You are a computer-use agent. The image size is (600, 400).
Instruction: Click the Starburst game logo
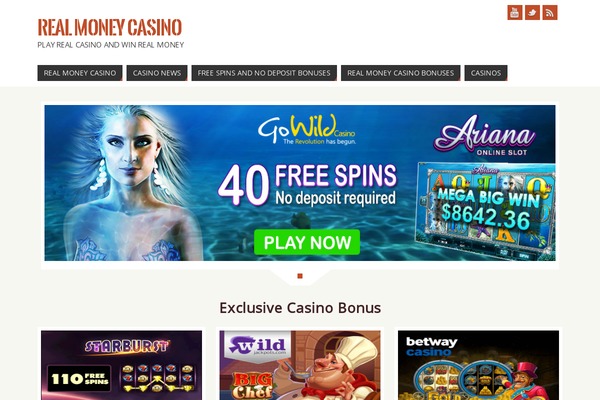[x=127, y=346]
